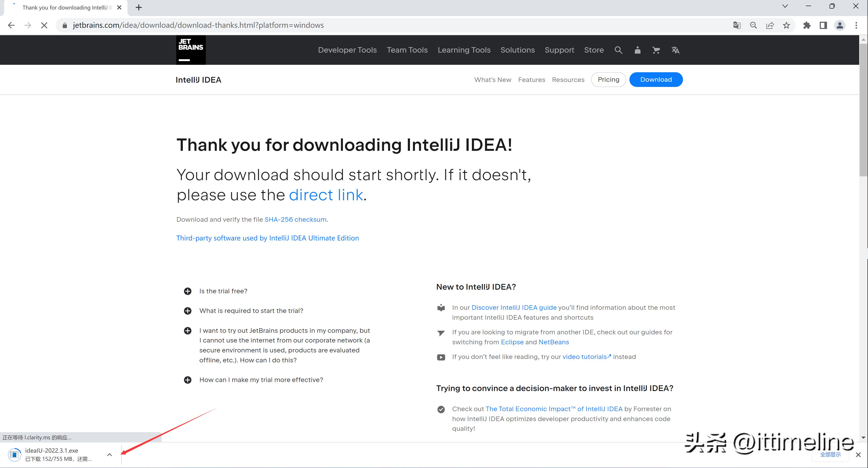Open the Google Translate page icon
The height and width of the screenshot is (468, 868).
point(737,25)
